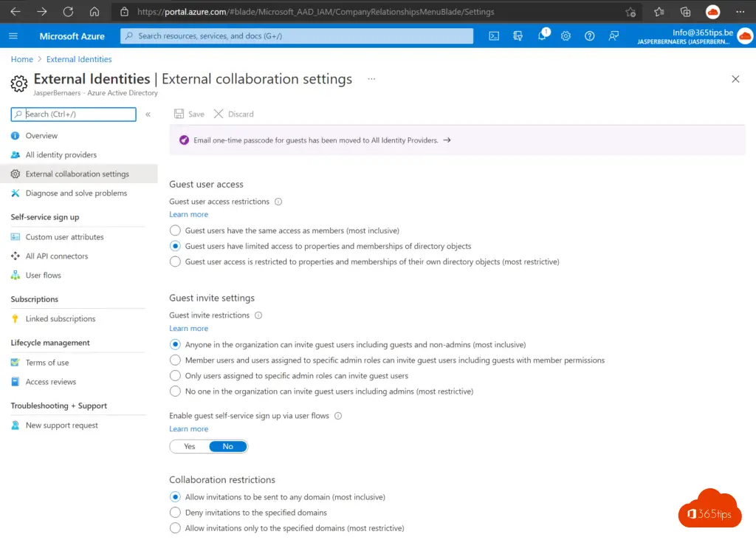Image resolution: width=756 pixels, height=554 pixels.
Task: Click the browser refresh icon
Action: [x=68, y=12]
